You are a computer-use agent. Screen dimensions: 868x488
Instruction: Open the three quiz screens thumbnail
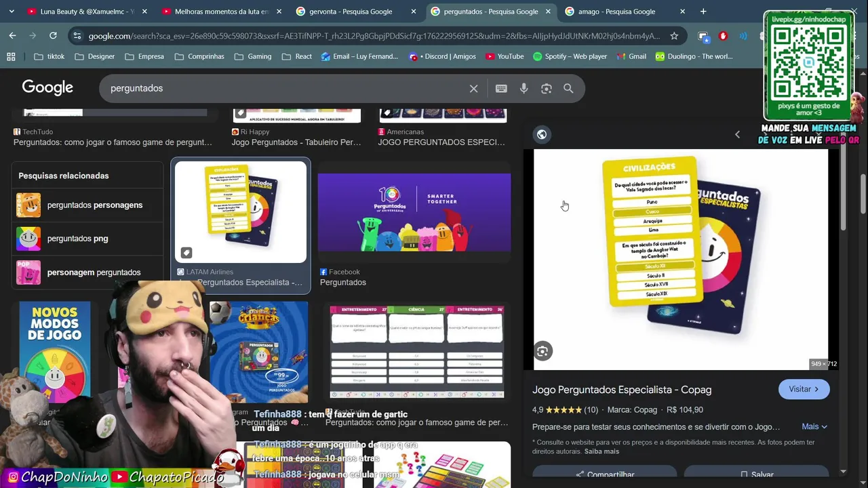[417, 352]
